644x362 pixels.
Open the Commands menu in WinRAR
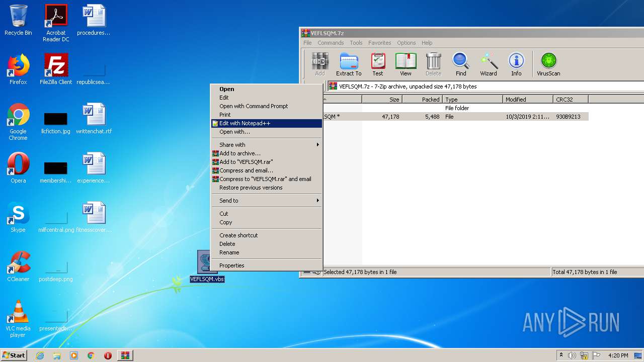click(331, 43)
